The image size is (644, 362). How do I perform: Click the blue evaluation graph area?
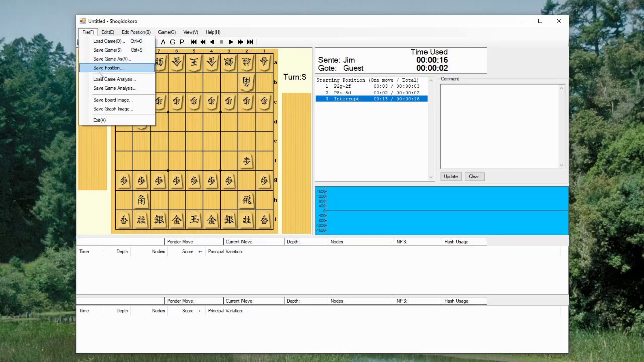(447, 211)
